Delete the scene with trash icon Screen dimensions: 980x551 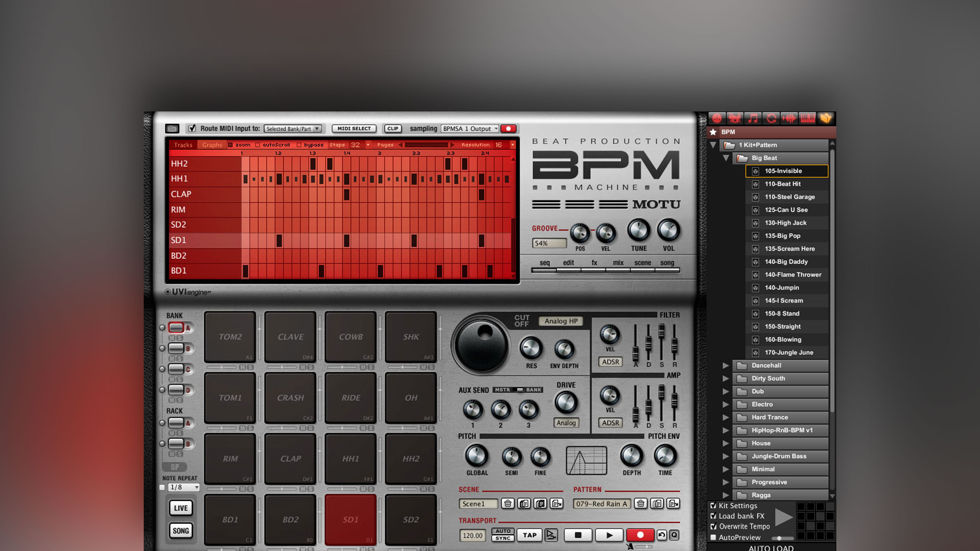click(508, 504)
